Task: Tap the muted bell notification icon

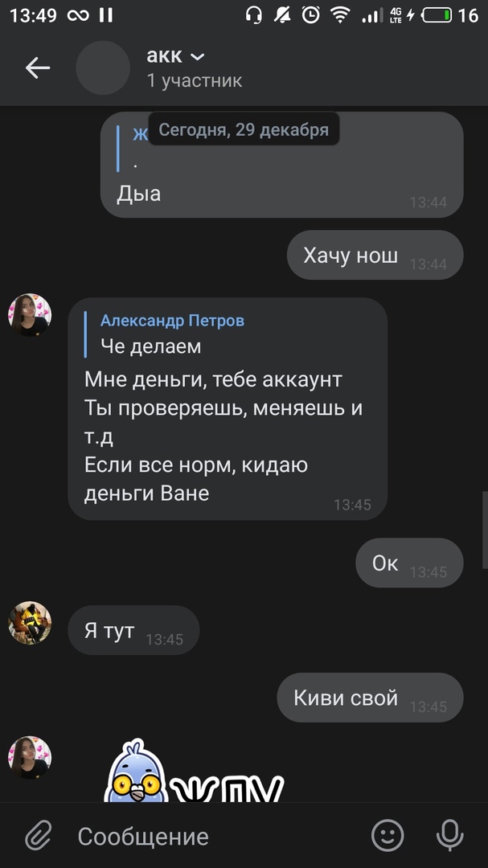Action: tap(282, 15)
